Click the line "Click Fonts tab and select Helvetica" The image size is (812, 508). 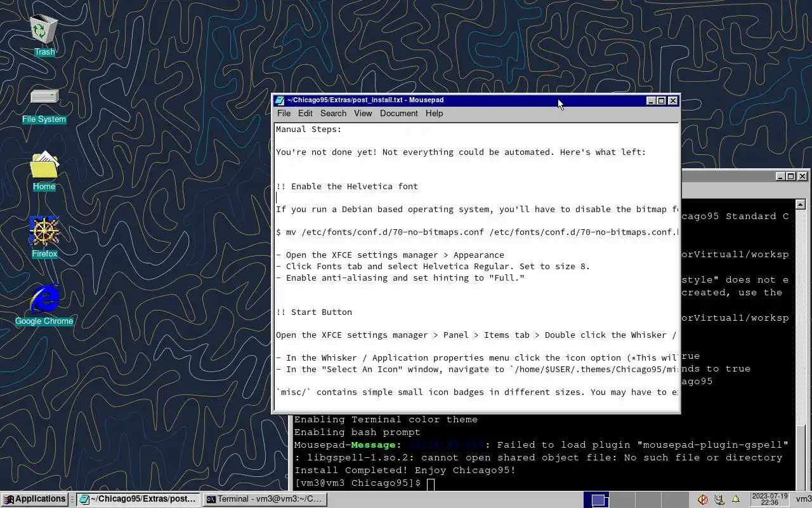(x=433, y=267)
